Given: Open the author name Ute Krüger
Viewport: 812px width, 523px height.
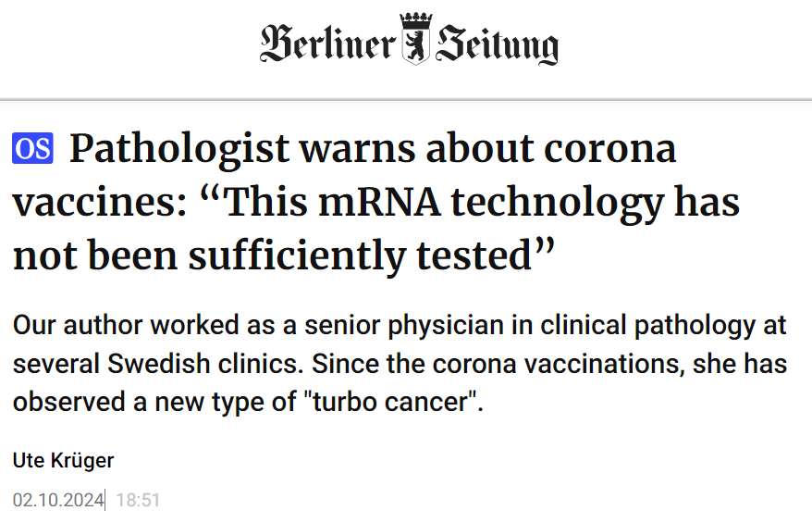Looking at the screenshot, I should click(63, 460).
